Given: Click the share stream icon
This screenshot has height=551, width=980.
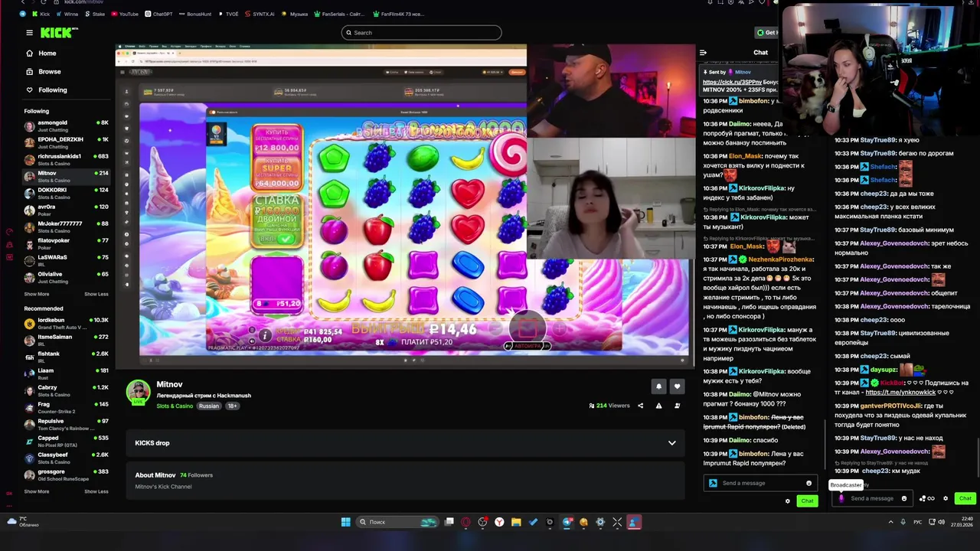Looking at the screenshot, I should click(x=640, y=406).
